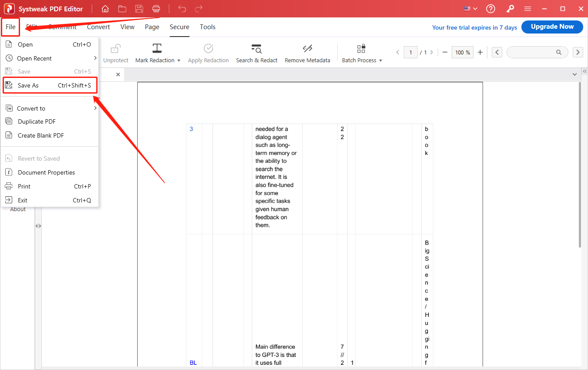
Task: Open the document tab list chevron
Action: (x=574, y=75)
